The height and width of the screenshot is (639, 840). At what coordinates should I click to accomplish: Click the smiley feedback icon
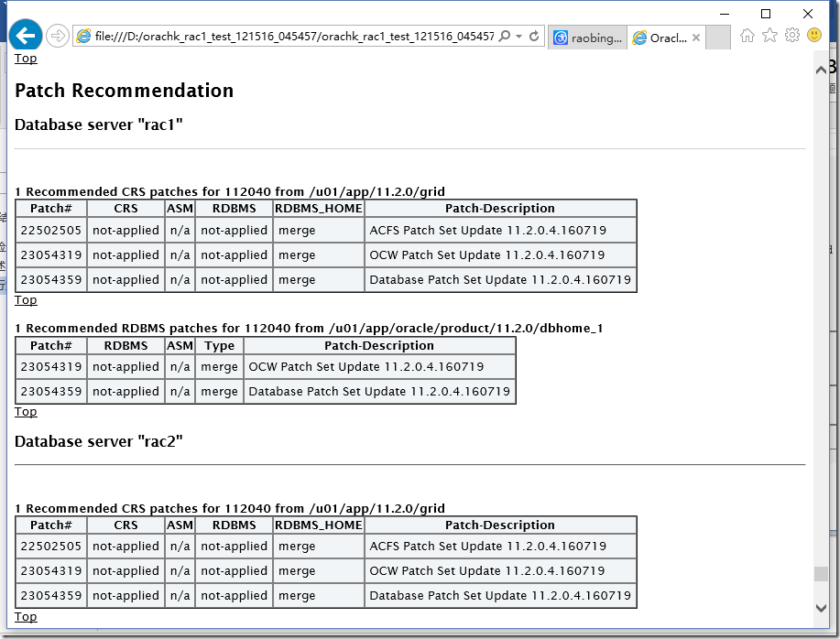pos(813,36)
